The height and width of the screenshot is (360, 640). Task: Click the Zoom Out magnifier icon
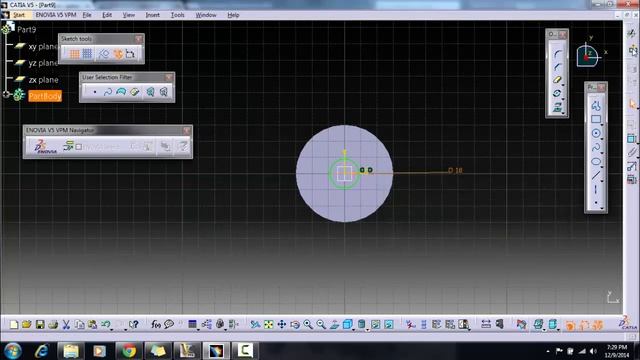point(321,324)
